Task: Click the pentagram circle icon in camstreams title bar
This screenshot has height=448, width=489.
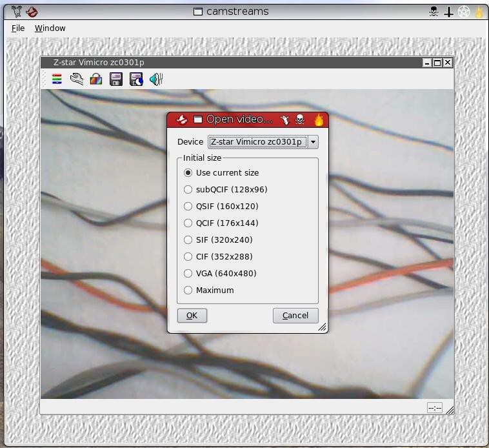Action: click(464, 12)
